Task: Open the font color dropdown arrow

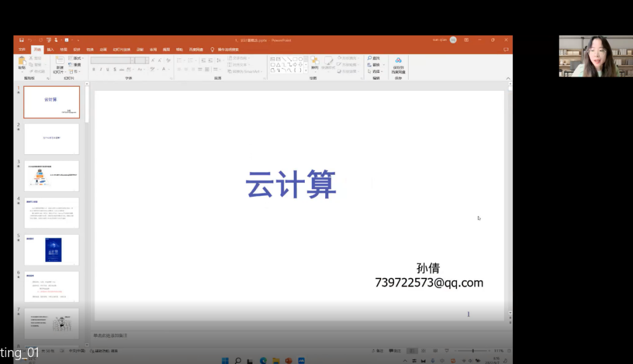Action: 168,69
